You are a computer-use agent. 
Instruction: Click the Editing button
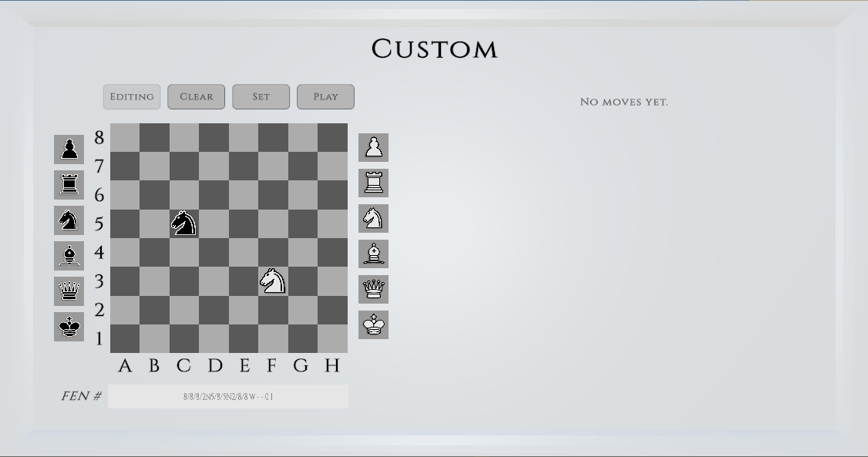coord(132,97)
